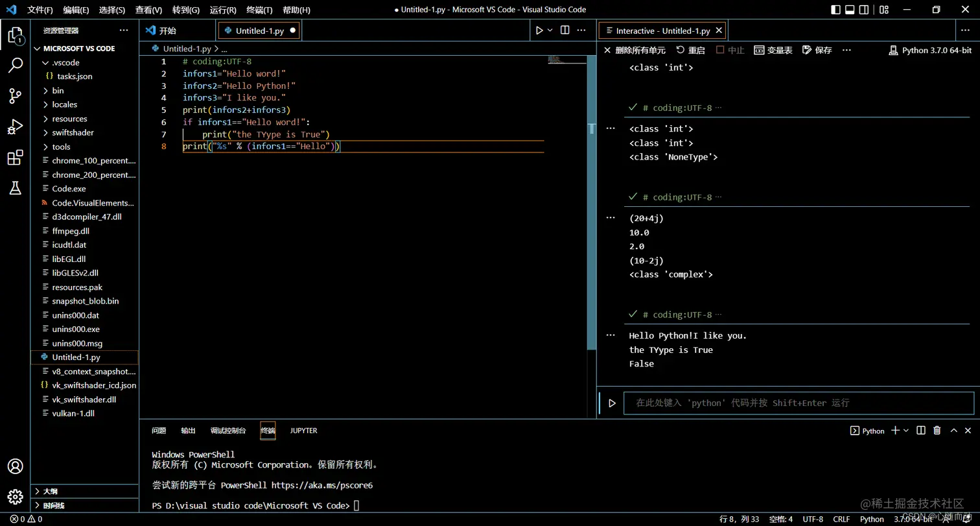This screenshot has height=526, width=980.
Task: Toggle the bottom panel layout
Action: [850, 10]
